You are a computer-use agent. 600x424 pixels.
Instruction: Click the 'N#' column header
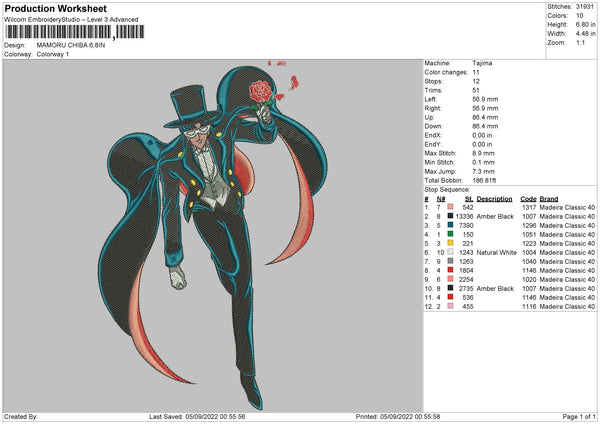(441, 199)
